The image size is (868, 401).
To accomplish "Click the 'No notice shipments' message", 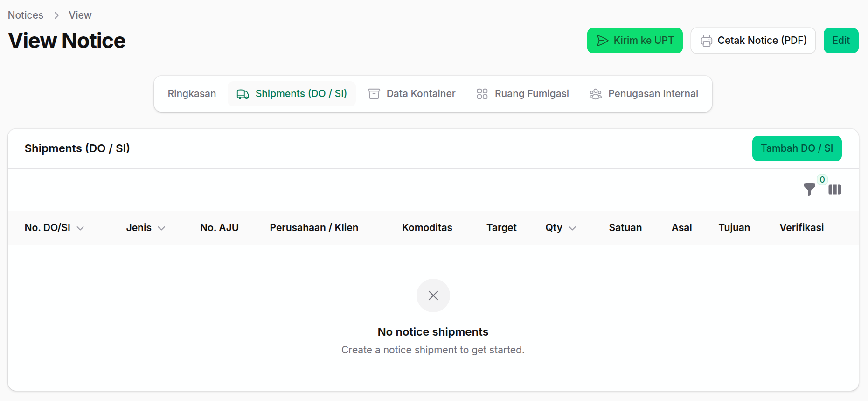I will 433,332.
